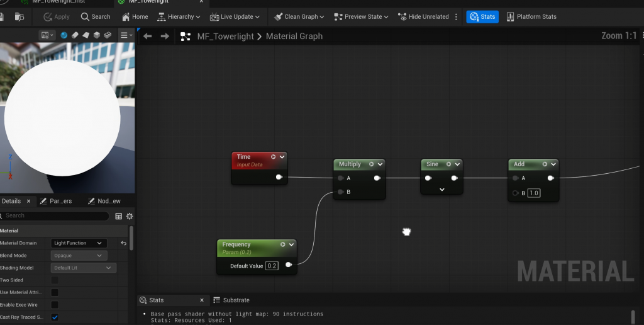Viewport: 644px width, 325px height.
Task: Navigate back with left arrow in graph
Action: tap(148, 37)
